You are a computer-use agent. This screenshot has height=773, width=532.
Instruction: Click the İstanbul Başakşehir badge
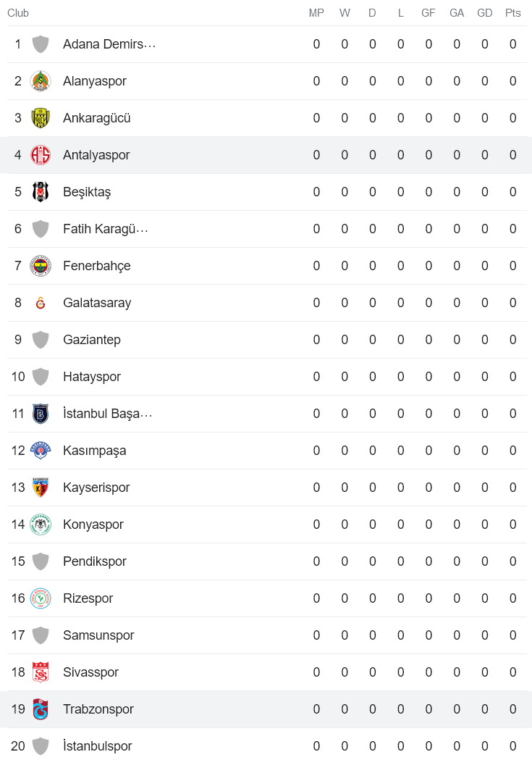coord(41,413)
